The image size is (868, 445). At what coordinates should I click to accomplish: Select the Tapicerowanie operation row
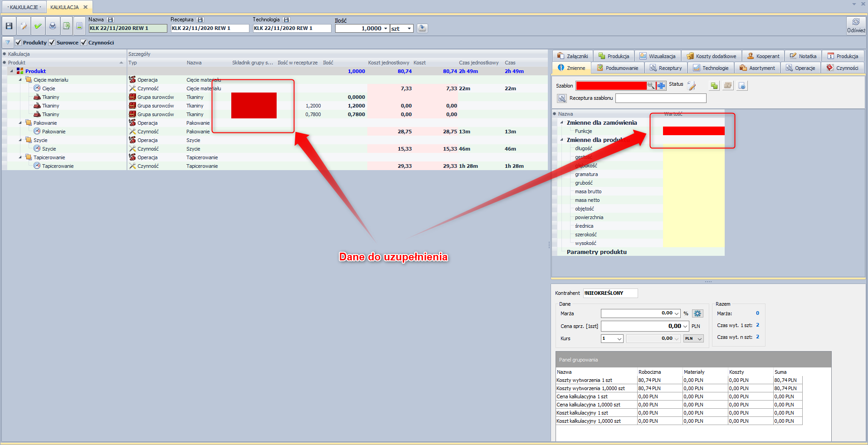pos(49,157)
